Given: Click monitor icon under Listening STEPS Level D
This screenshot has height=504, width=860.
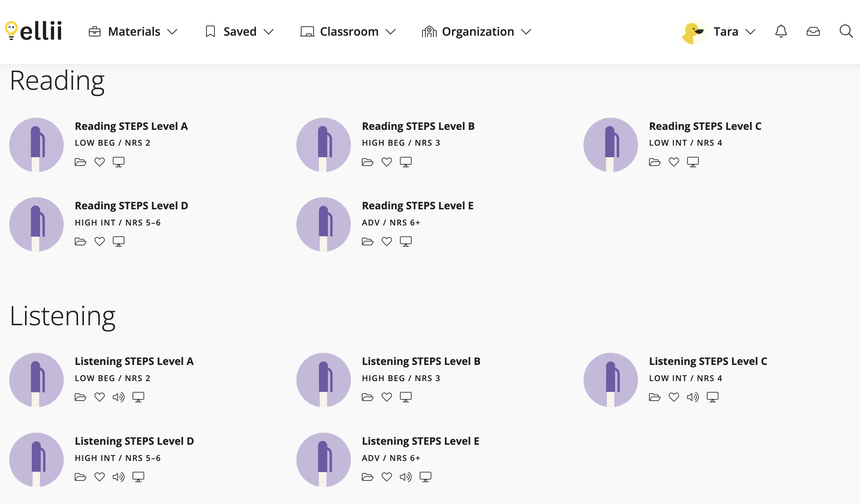Looking at the screenshot, I should pyautogui.click(x=138, y=477).
